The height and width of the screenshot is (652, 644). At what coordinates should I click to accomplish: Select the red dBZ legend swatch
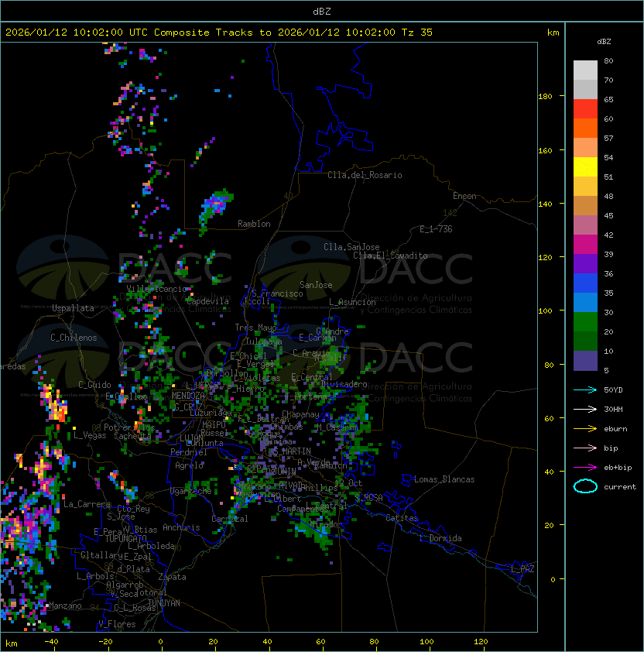585,109
